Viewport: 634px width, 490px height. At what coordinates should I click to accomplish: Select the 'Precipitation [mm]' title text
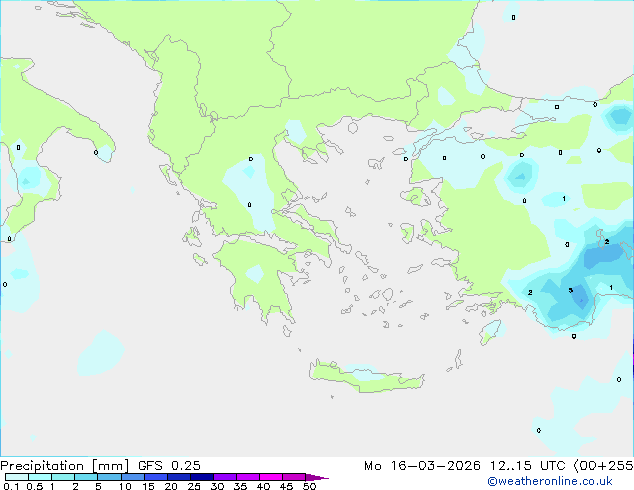point(65,466)
